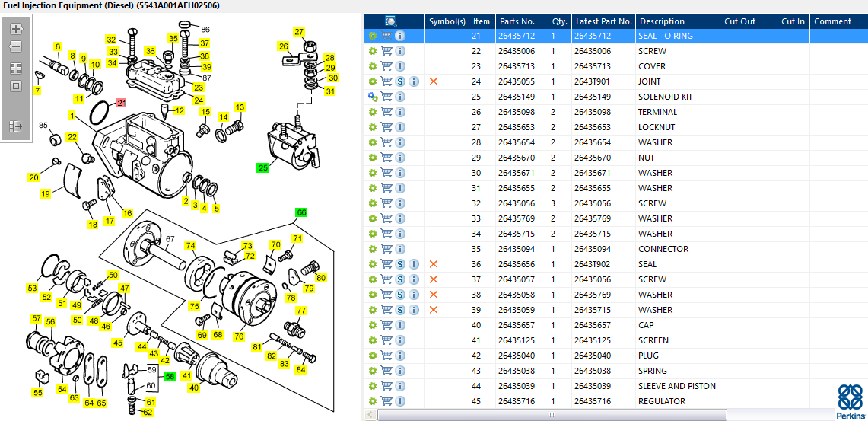
Task: Select the REGULATOR description text
Action: [x=662, y=402]
